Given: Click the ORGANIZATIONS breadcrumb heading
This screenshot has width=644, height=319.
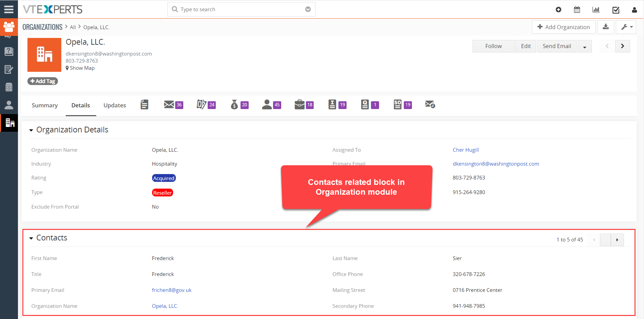Looking at the screenshot, I should [42, 27].
